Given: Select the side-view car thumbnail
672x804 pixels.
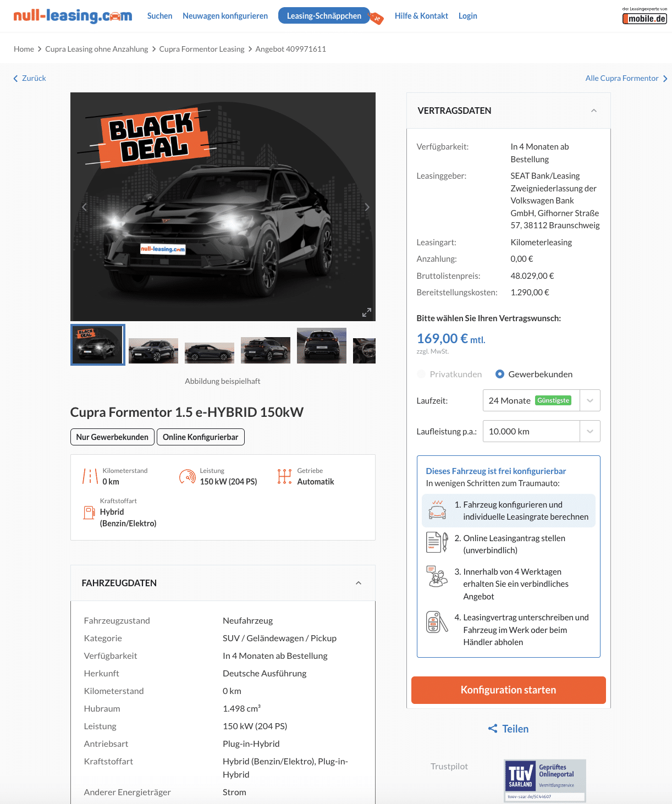Looking at the screenshot, I should pos(210,353).
